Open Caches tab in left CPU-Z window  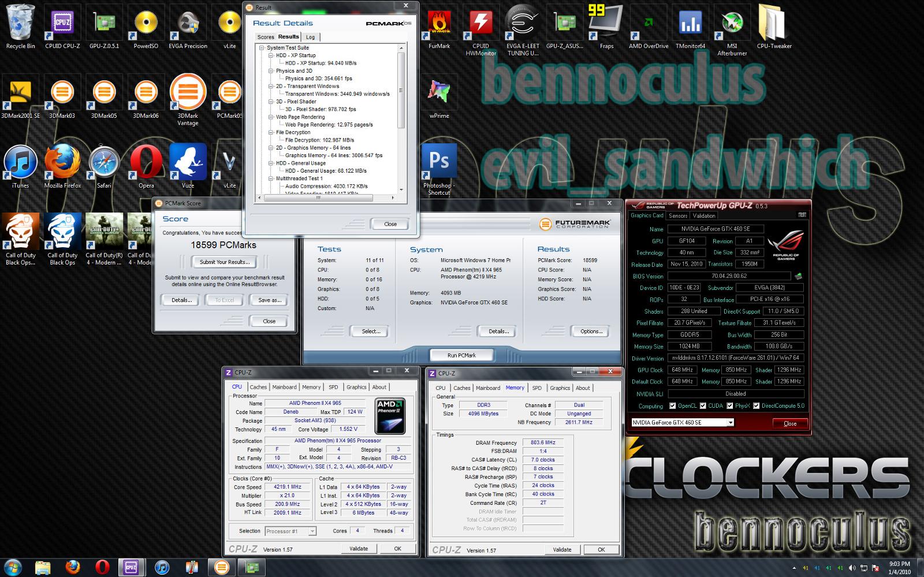pyautogui.click(x=258, y=387)
